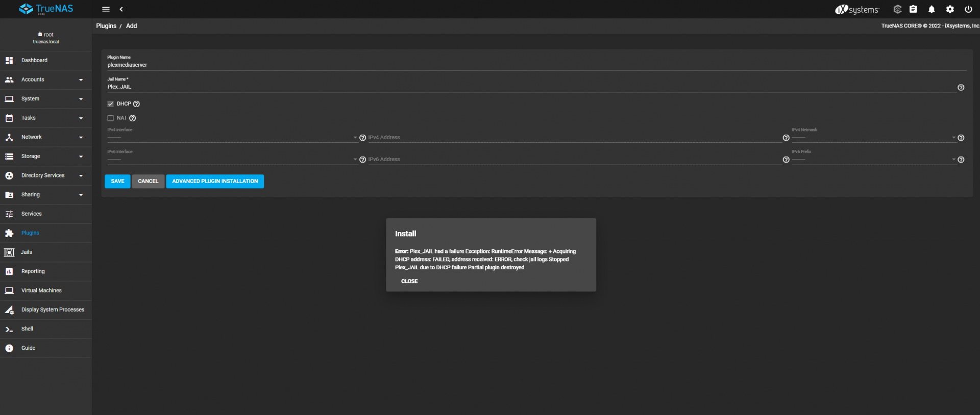Open the IPv4 Netmask dropdown

pos(874,138)
